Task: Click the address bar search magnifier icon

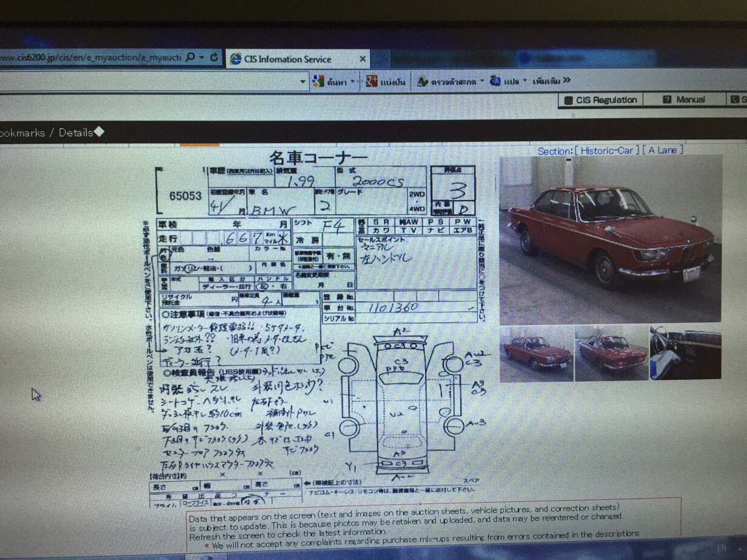Action: pyautogui.click(x=190, y=57)
